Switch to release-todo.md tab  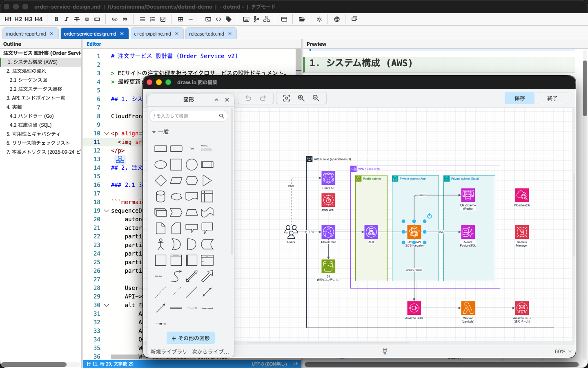point(207,34)
